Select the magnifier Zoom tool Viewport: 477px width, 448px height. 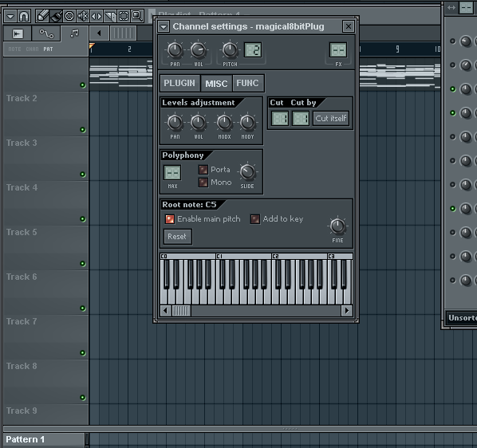137,16
